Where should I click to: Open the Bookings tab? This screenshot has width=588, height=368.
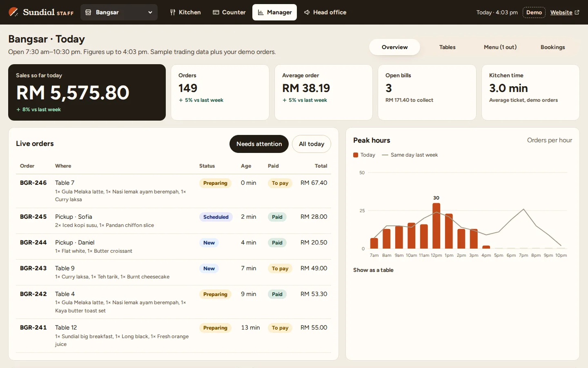pyautogui.click(x=552, y=47)
